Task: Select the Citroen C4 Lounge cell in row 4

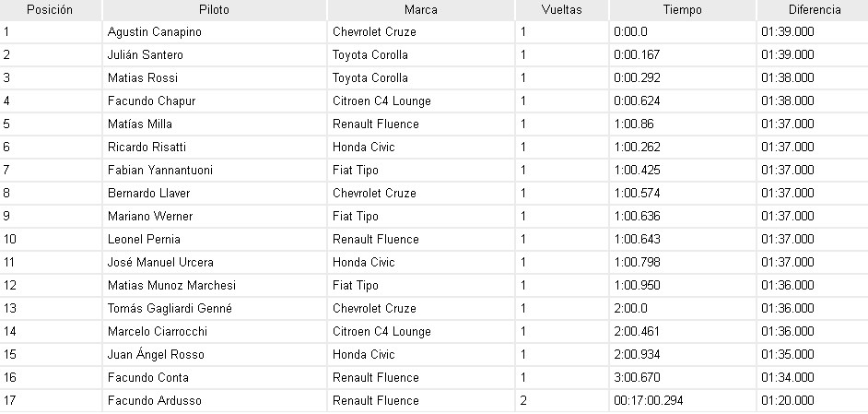Action: click(381, 101)
